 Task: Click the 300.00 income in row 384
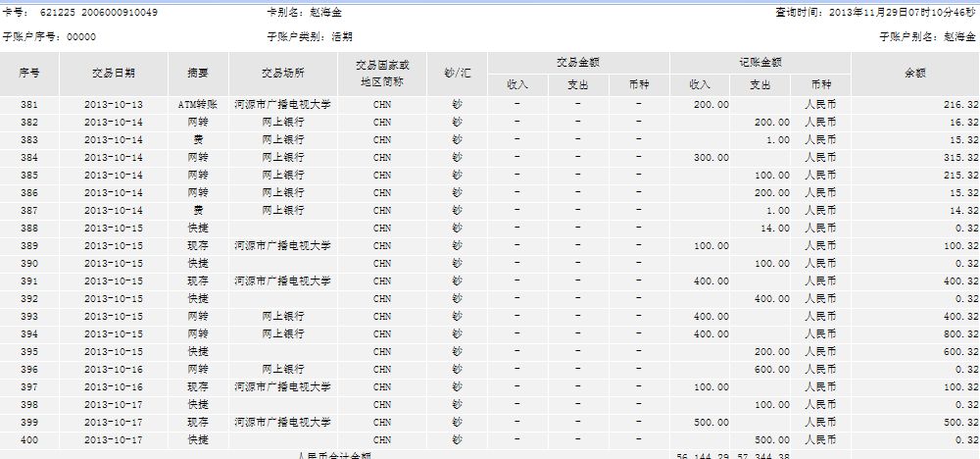[x=711, y=157]
